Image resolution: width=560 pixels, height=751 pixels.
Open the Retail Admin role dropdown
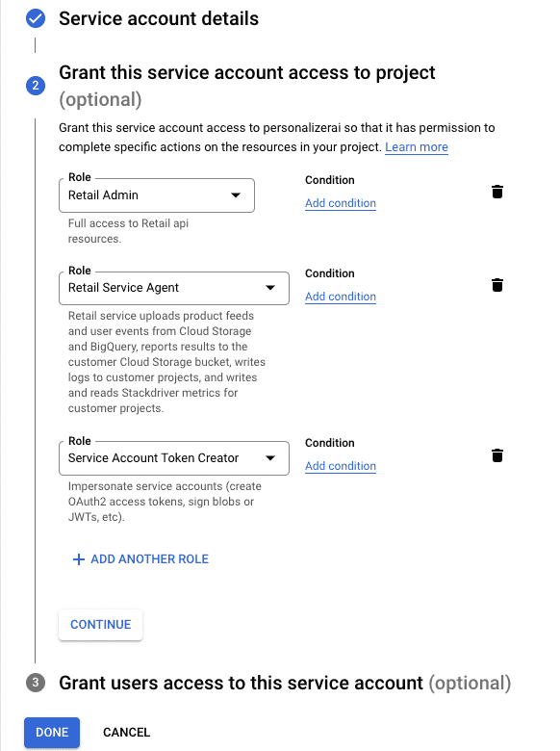(157, 195)
